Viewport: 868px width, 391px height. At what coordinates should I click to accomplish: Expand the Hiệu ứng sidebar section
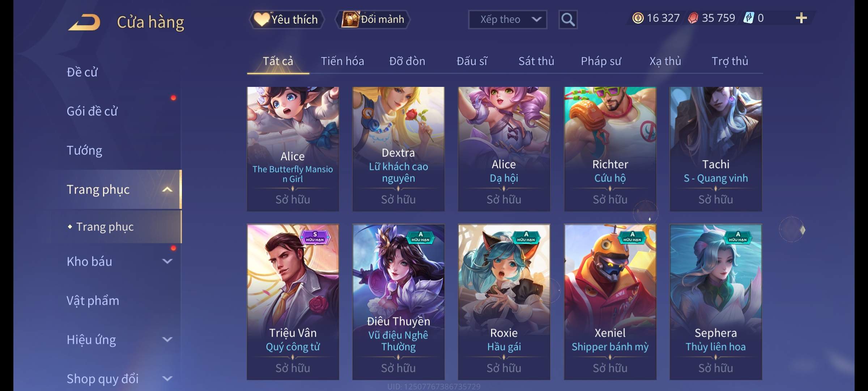tap(167, 339)
